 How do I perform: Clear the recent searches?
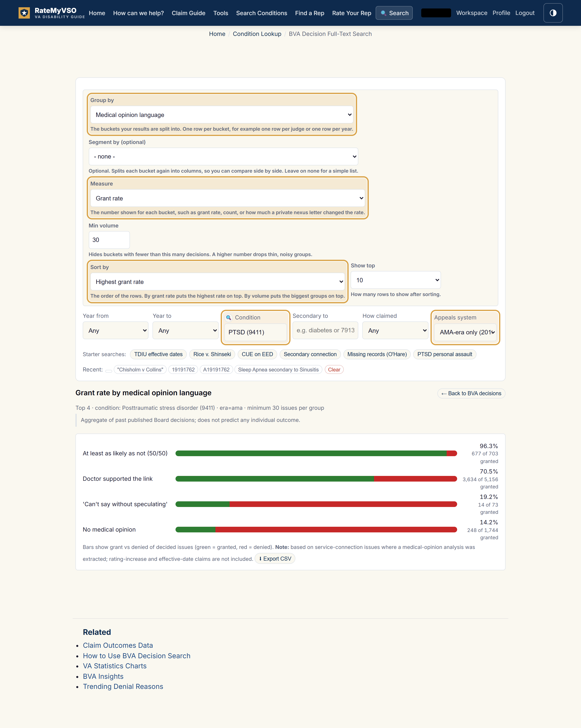[334, 370]
